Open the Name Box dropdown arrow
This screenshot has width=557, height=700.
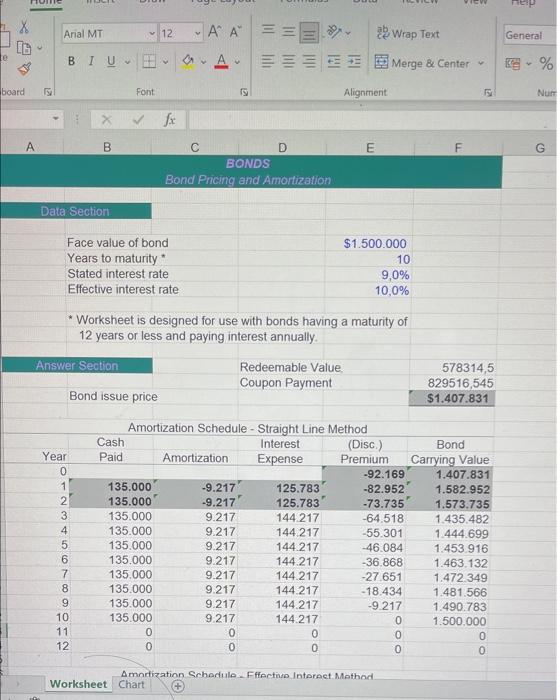coord(56,119)
